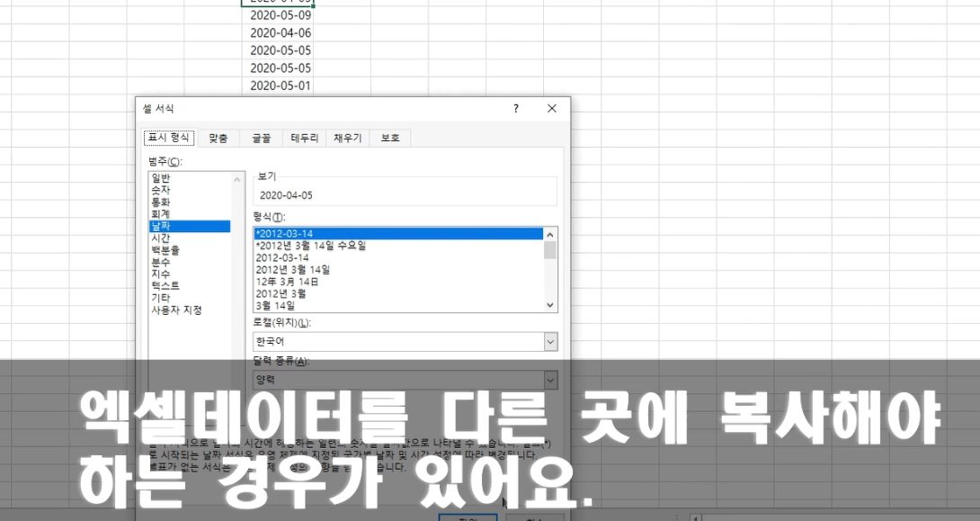This screenshot has width=980, height=521.
Task: Close the 셀 서식 dialog
Action: click(552, 109)
